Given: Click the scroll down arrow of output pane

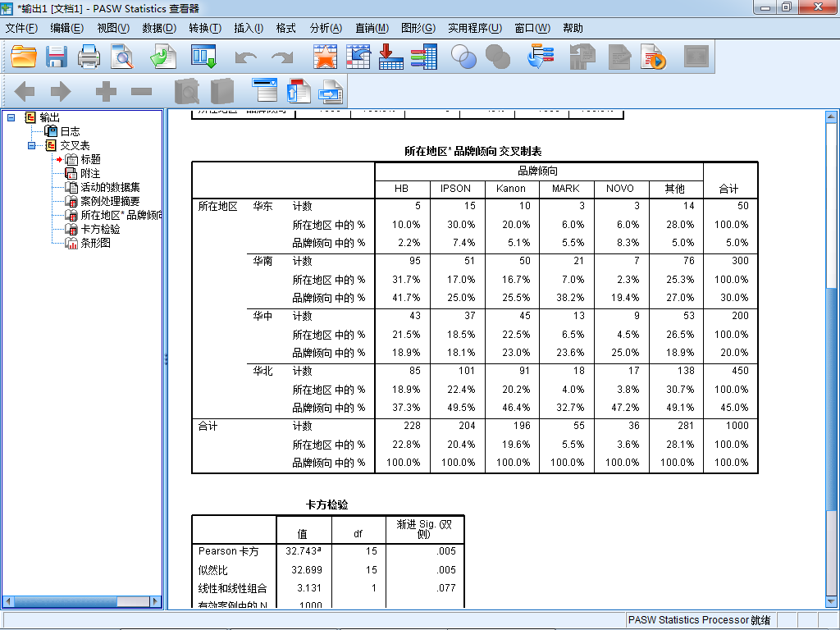Looking at the screenshot, I should click(832, 601).
